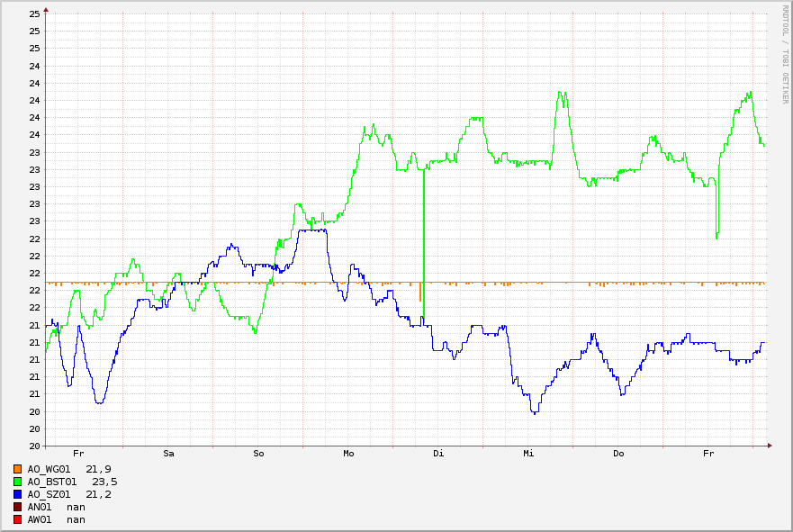This screenshot has width=793, height=532.
Task: Click the Sa day label on x-axis
Action: (x=168, y=454)
